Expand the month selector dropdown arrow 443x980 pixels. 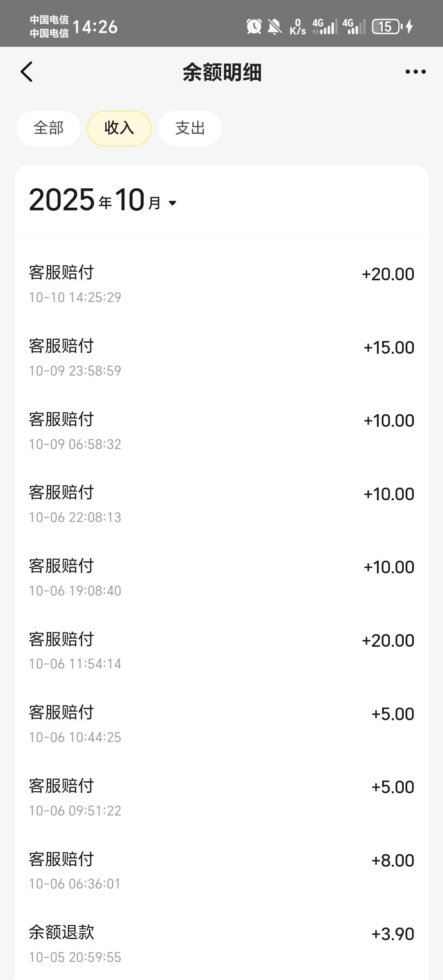click(x=173, y=203)
